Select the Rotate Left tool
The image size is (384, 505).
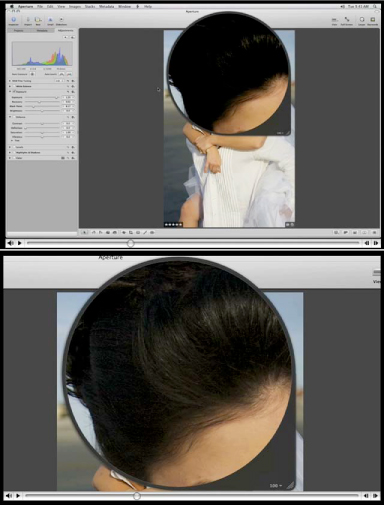pyautogui.click(x=94, y=232)
